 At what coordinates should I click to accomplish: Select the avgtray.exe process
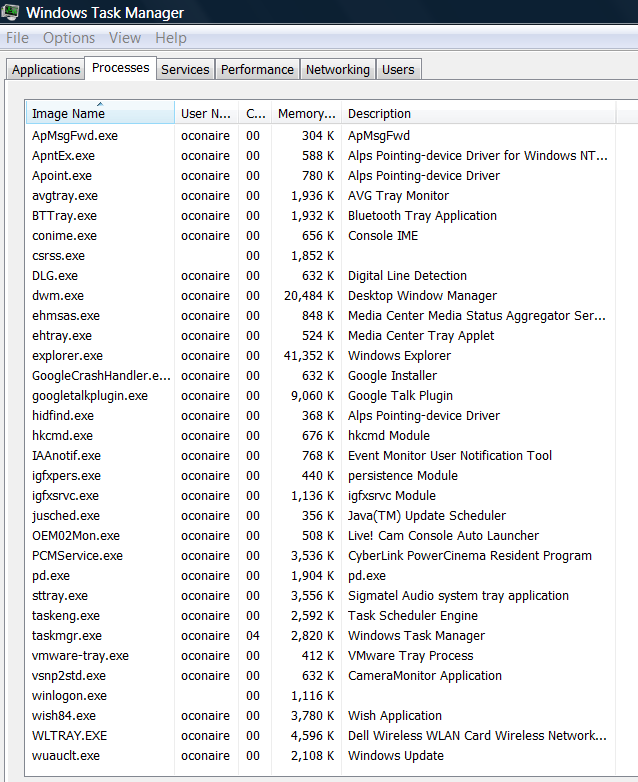320,196
